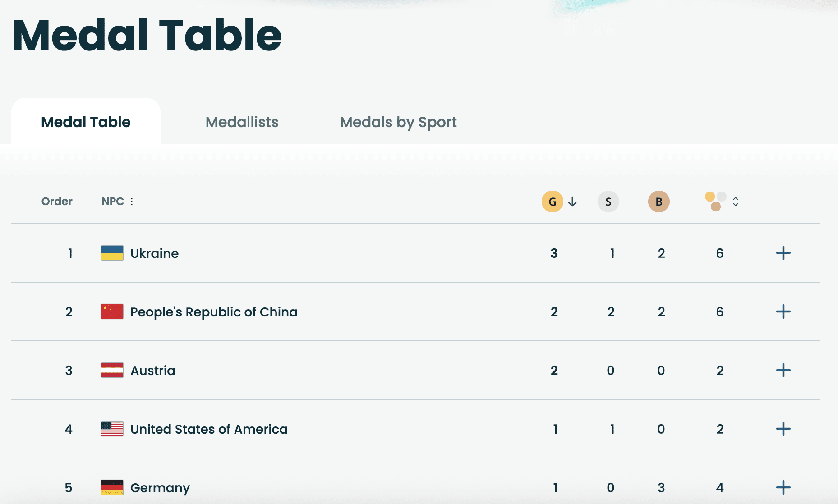Viewport: 838px width, 504px height.
Task: Click the Ukraine flag icon
Action: 112,253
